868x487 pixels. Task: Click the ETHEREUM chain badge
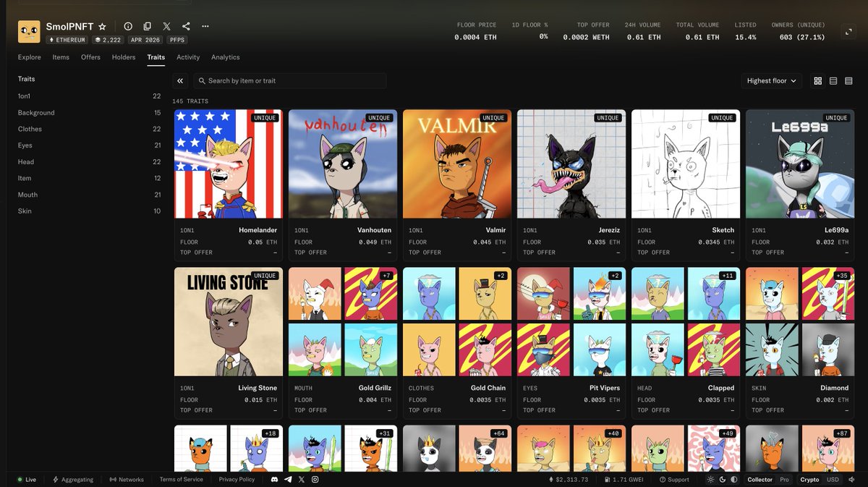(x=67, y=40)
